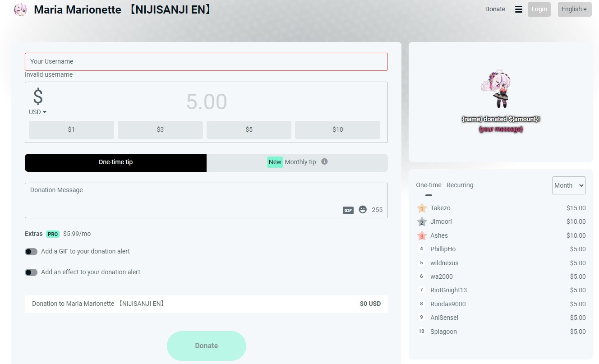The image size is (599, 364).
Task: Switch to the Monthly tip tab
Action: point(297,162)
